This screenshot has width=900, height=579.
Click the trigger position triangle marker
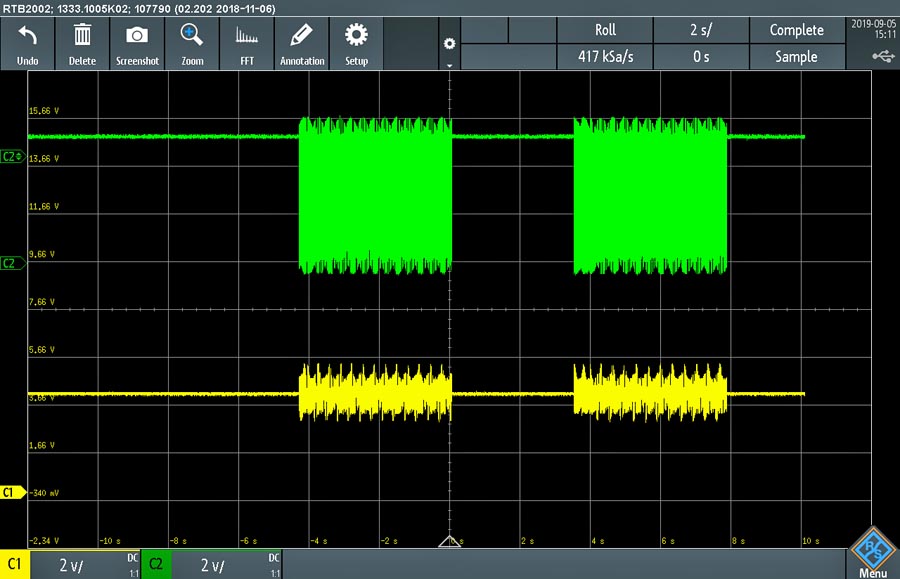449,541
